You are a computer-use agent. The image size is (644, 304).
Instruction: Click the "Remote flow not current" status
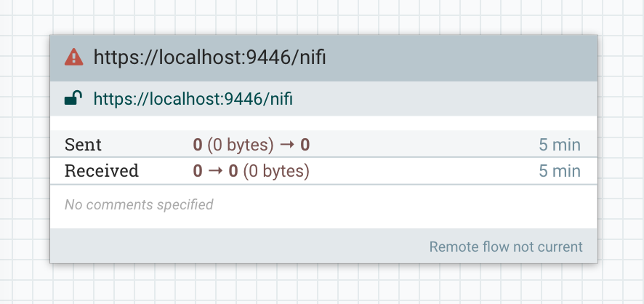[506, 247]
